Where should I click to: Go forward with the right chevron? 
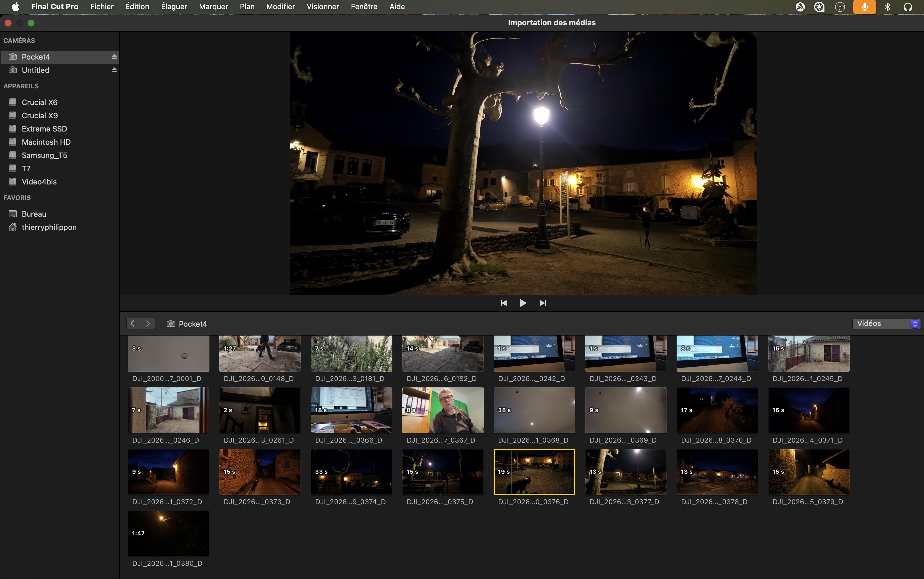[148, 323]
